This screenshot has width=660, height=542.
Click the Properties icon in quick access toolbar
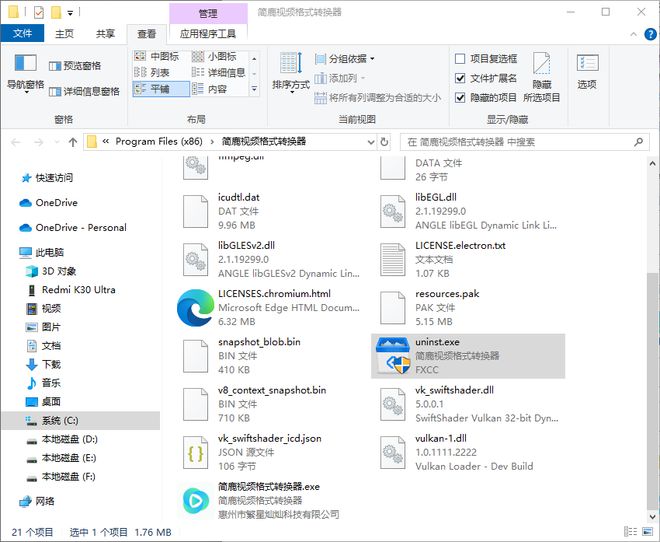(39, 12)
